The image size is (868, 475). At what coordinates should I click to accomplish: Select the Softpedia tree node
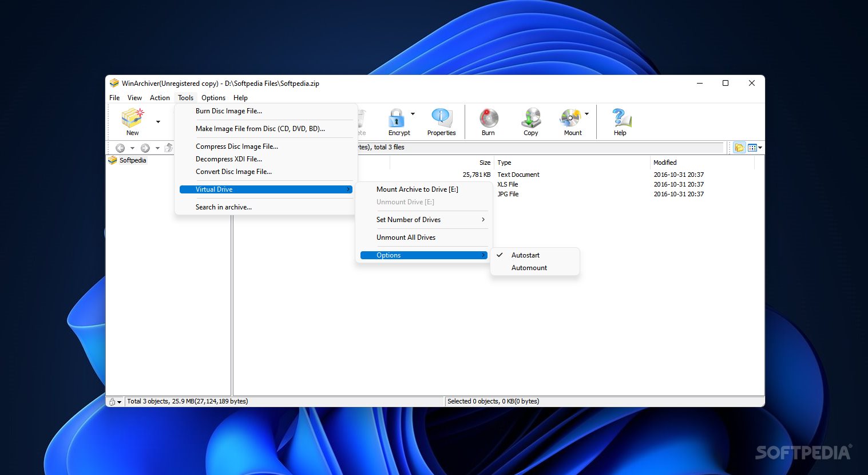pyautogui.click(x=133, y=160)
